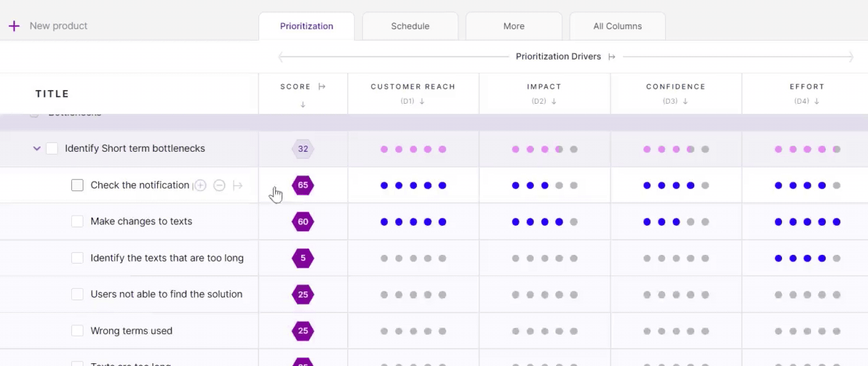Click the add (plus circle) icon on Check the notification row
868x366 pixels.
click(200, 185)
